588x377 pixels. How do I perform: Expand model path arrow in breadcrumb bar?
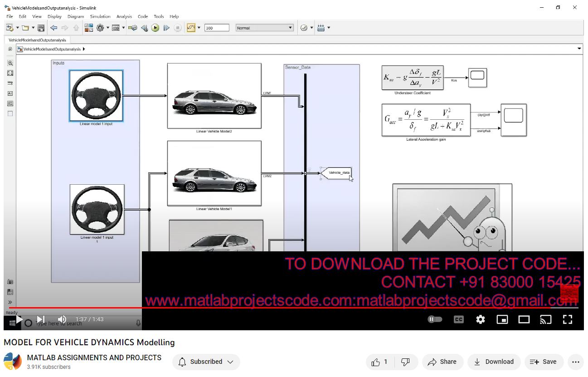tap(84, 49)
